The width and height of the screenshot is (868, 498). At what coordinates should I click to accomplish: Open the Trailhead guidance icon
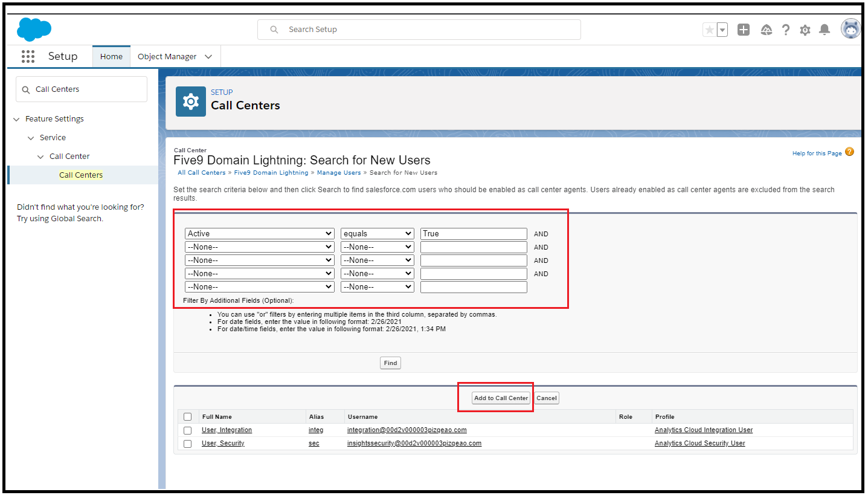pos(767,30)
